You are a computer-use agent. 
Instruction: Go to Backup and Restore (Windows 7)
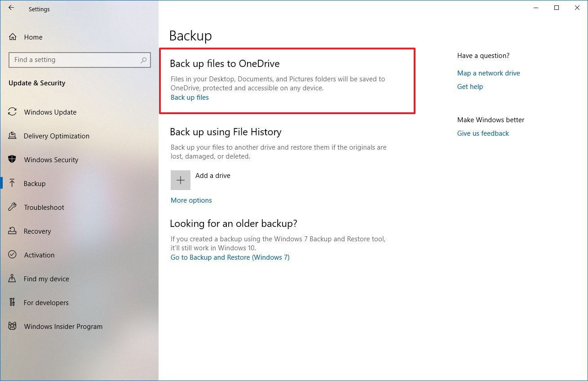coord(230,257)
